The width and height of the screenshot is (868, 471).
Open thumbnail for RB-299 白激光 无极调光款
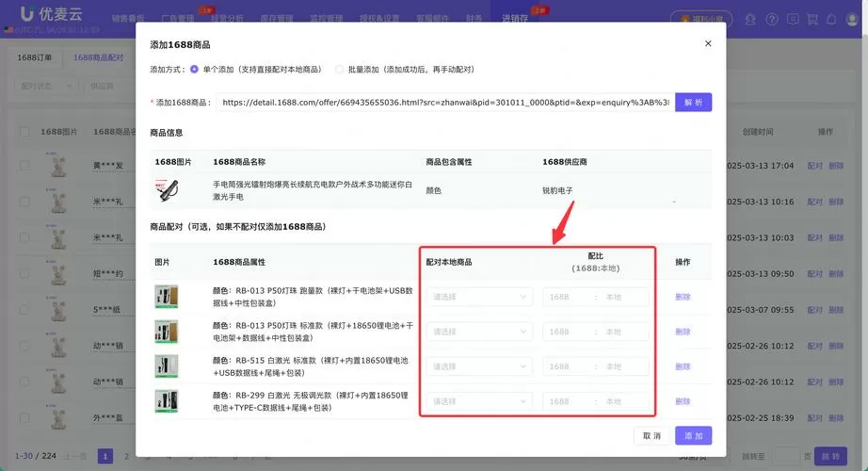tap(166, 401)
